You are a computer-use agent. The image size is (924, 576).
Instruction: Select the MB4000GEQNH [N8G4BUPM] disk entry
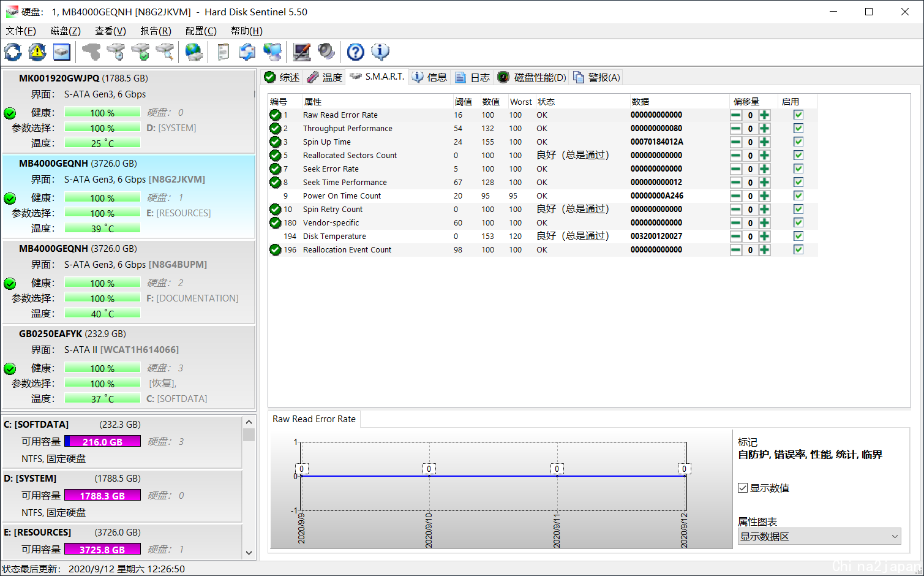(x=129, y=282)
